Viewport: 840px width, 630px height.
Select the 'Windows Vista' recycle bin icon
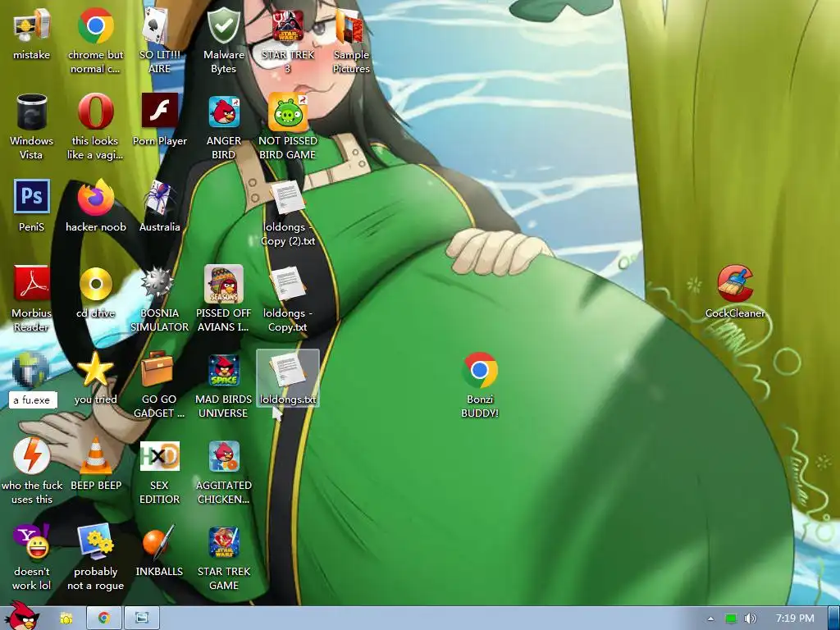[31, 112]
